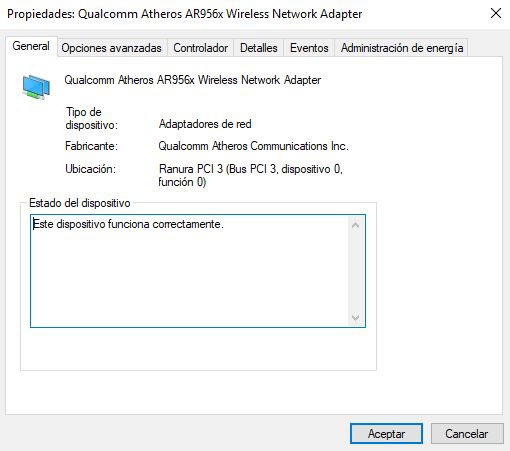Click the Propiedades window title text

[185, 14]
